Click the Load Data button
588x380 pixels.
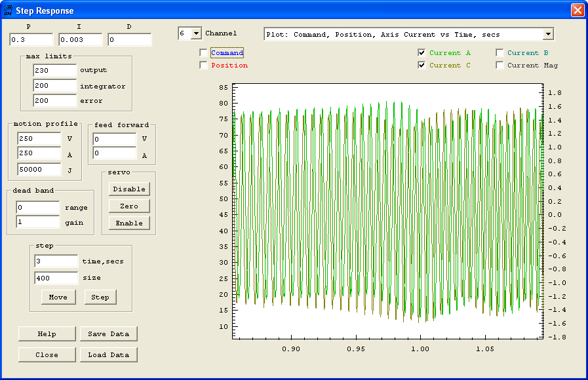coord(109,355)
